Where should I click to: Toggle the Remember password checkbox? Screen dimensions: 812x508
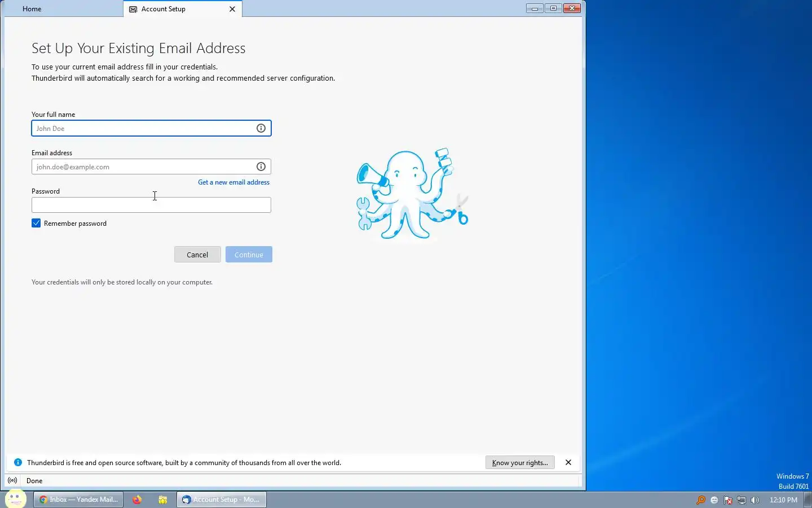click(x=36, y=223)
